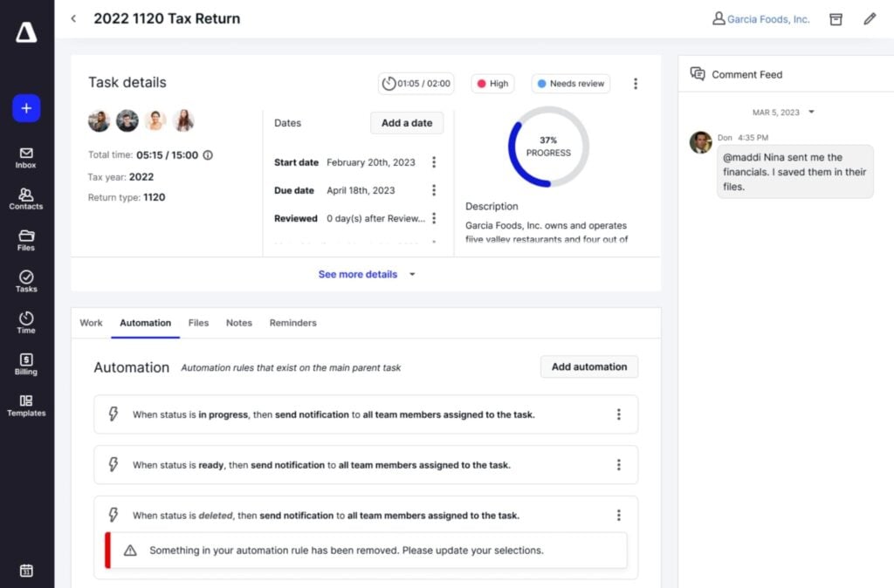This screenshot has width=894, height=588.
Task: Open Time from the sidebar
Action: [25, 323]
